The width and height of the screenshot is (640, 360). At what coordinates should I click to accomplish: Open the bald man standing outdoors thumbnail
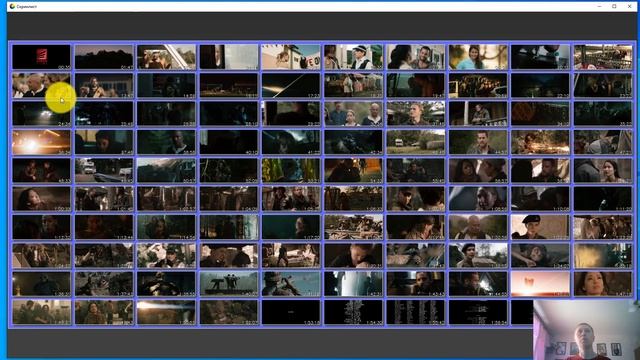[x=478, y=227]
